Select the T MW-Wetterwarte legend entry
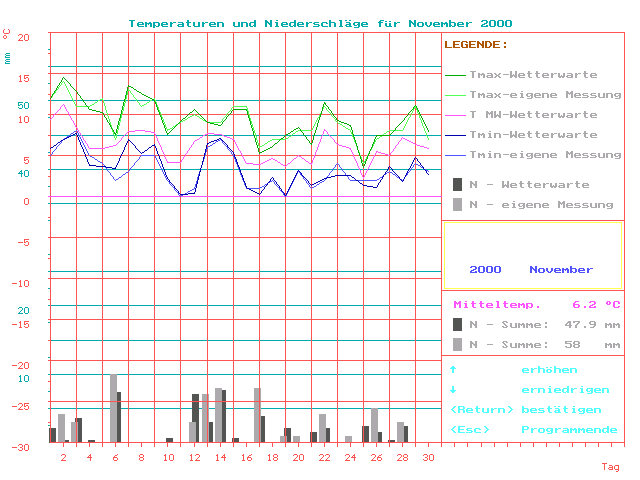The width and height of the screenshot is (640, 480). 533,115
